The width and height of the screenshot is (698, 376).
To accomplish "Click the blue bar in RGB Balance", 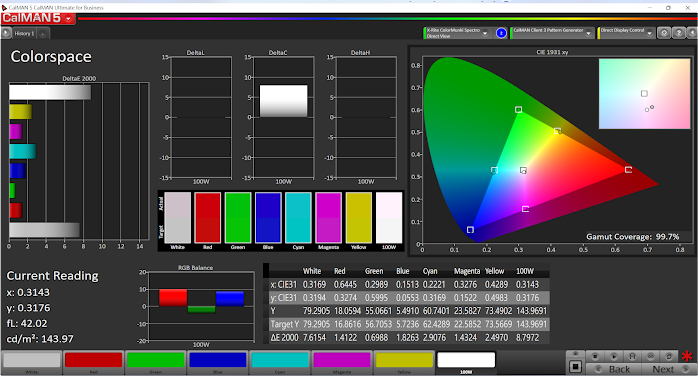I will pos(230,299).
